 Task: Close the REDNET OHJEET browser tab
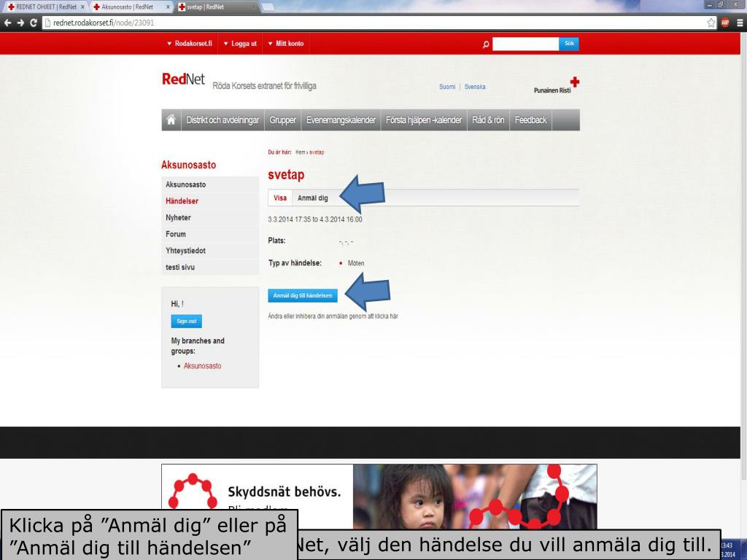[82, 7]
